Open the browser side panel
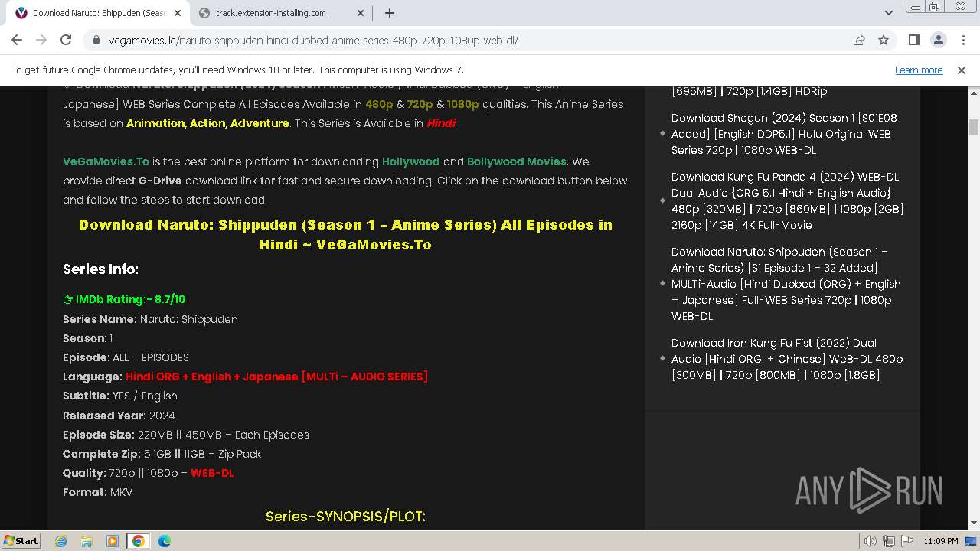Viewport: 980px width, 551px height. click(x=914, y=40)
